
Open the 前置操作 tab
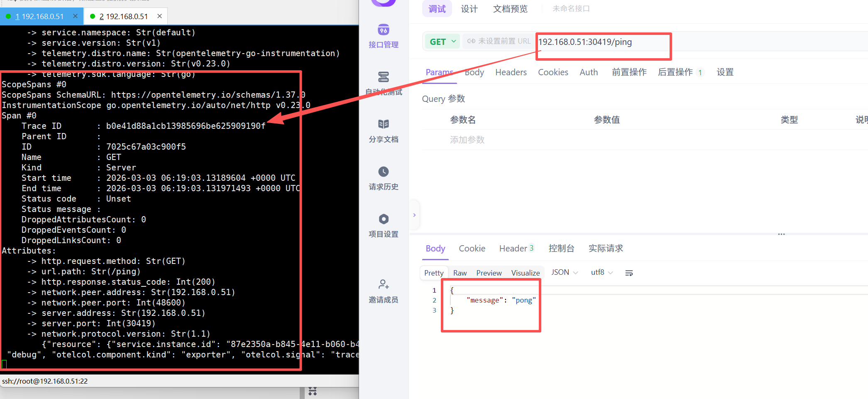pos(629,72)
